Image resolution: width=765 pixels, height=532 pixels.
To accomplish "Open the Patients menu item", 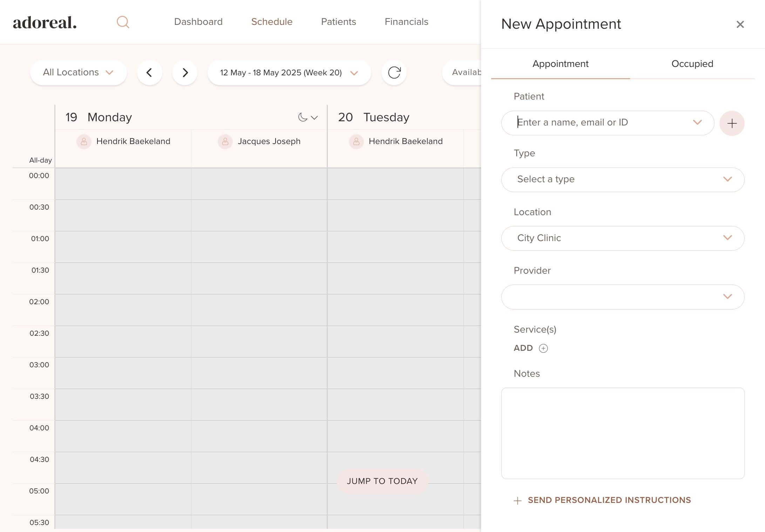I will click(338, 22).
